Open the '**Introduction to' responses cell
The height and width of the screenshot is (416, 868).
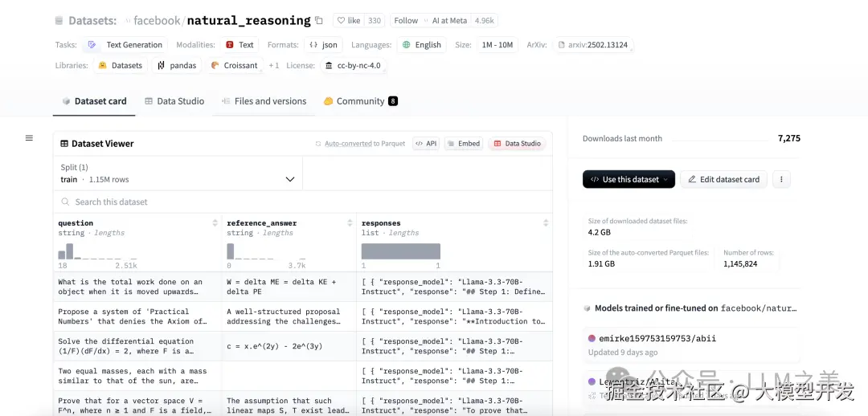click(x=454, y=316)
